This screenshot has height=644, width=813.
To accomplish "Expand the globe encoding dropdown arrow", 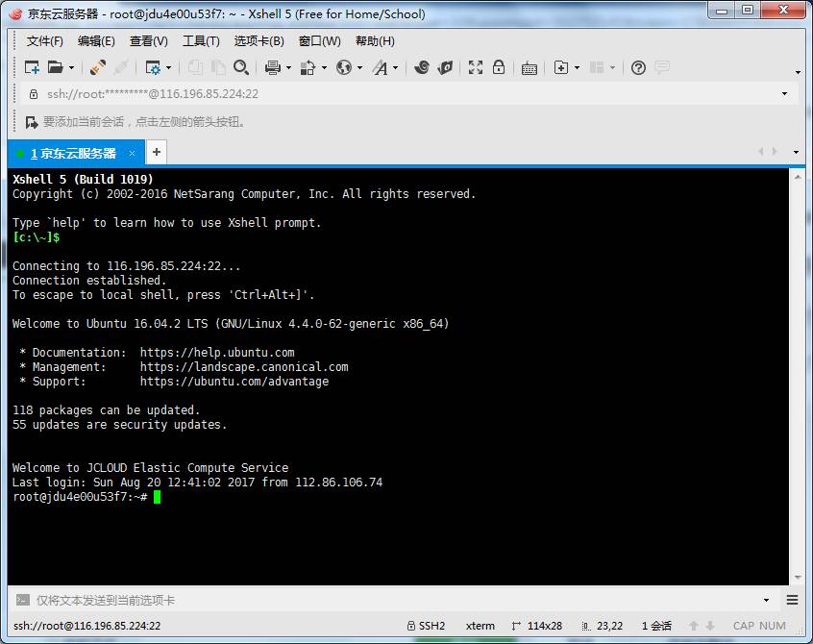I will (x=359, y=68).
